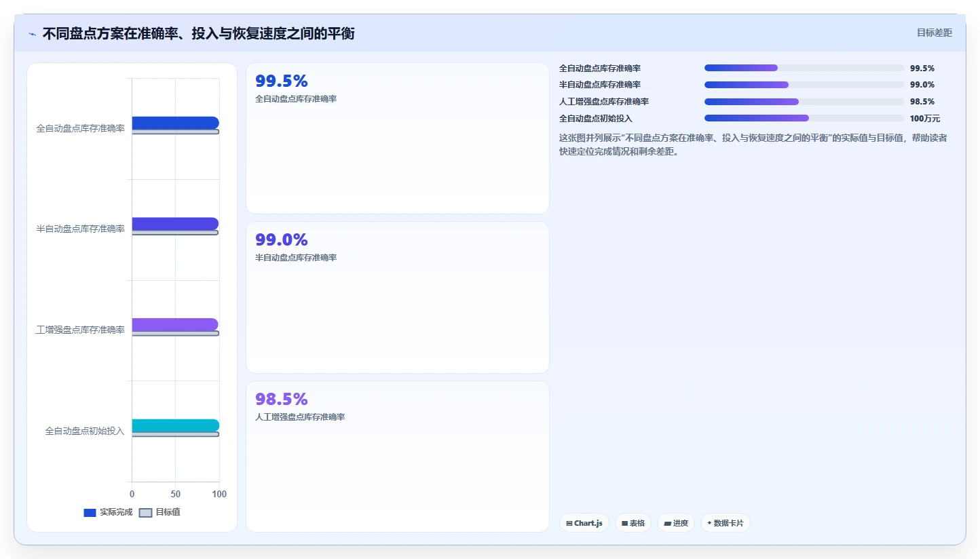Click the 进度 tag chip
Screen dimensions: 980x559
[x=676, y=523]
